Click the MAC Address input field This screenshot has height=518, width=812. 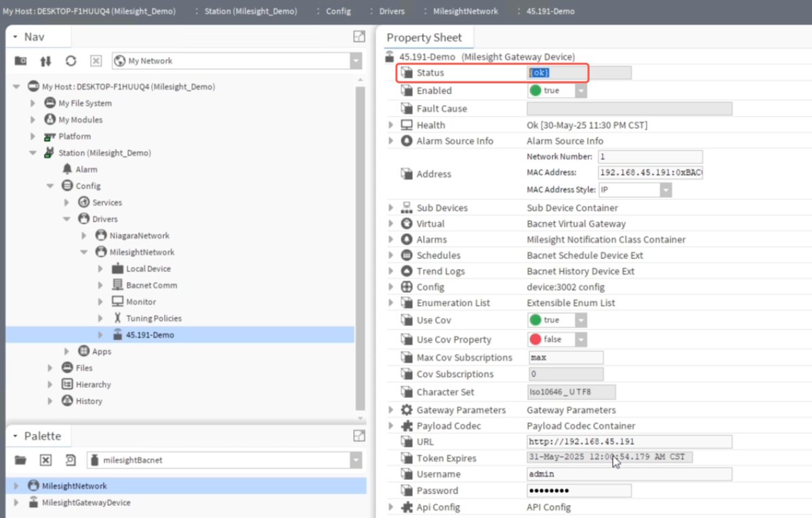click(x=651, y=172)
